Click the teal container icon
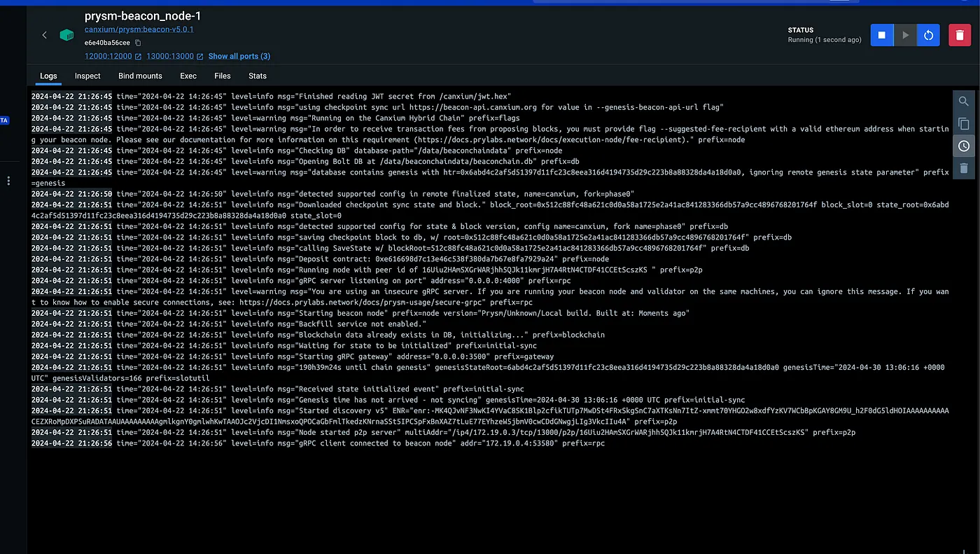Viewport: 980px width, 554px height. pos(66,35)
